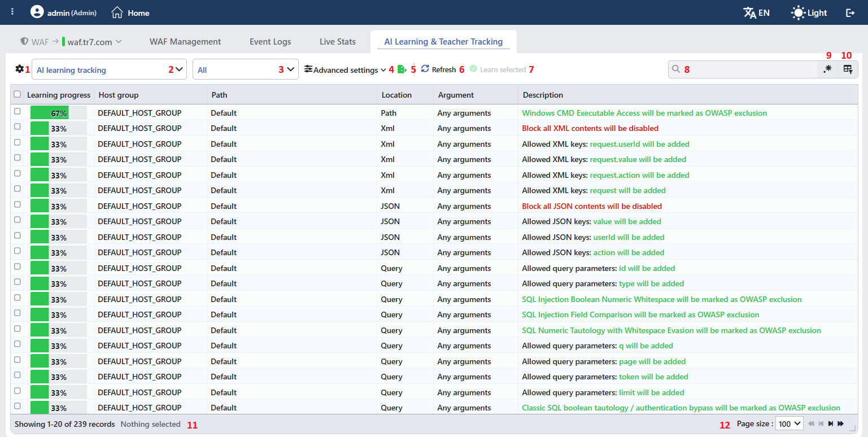868x437 pixels.
Task: Check the Block all JSON contents row
Action: pyautogui.click(x=18, y=205)
